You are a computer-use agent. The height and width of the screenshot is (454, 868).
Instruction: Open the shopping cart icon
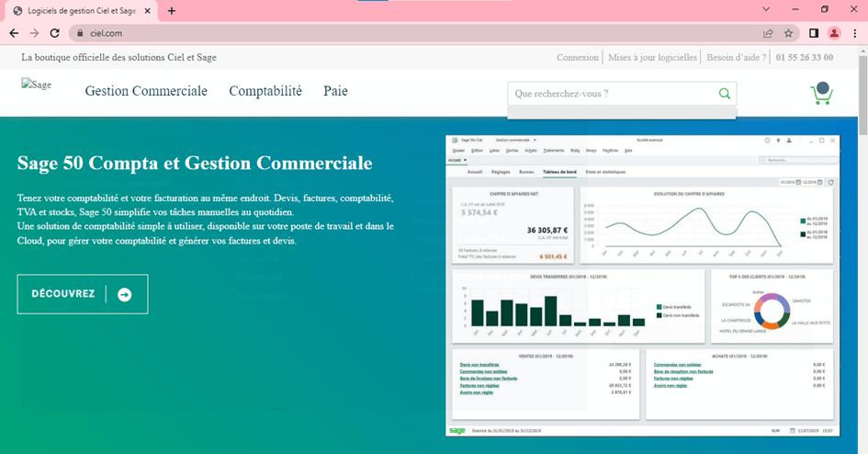pos(822,93)
